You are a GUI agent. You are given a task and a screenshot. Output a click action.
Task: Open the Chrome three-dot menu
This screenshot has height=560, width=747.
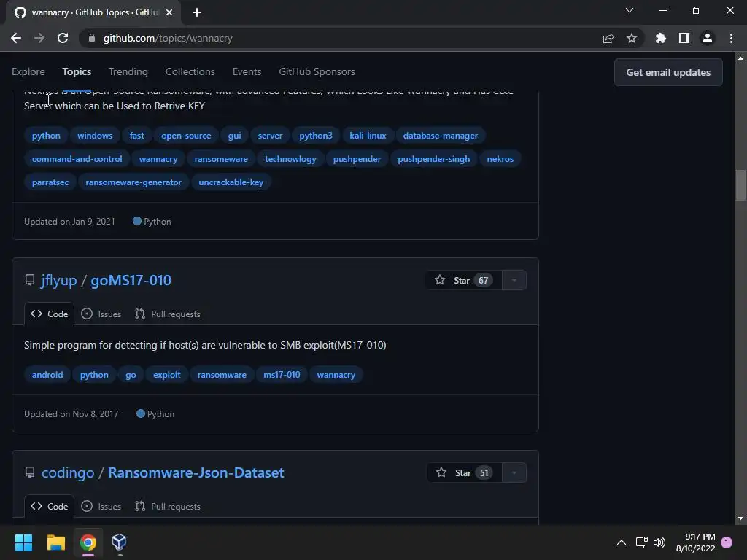click(x=731, y=38)
